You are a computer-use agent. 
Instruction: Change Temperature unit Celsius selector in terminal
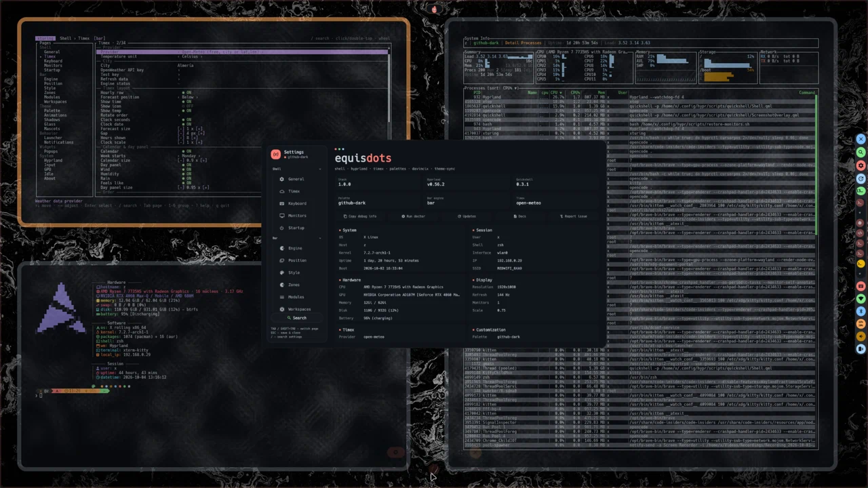tap(189, 57)
